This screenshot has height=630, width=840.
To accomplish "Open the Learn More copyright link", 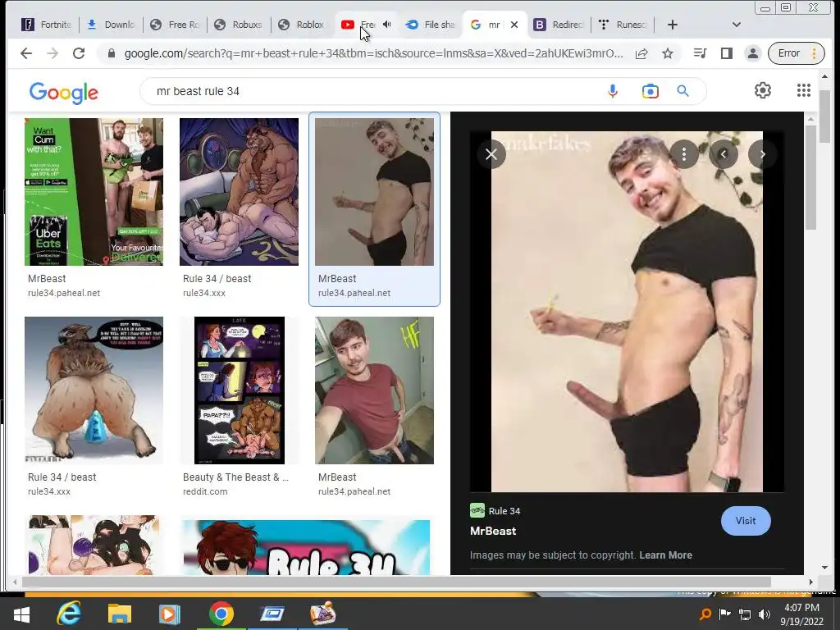I will [x=665, y=555].
